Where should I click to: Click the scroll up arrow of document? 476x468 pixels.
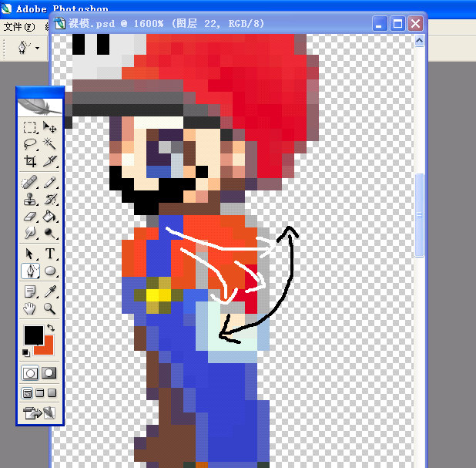click(x=420, y=40)
